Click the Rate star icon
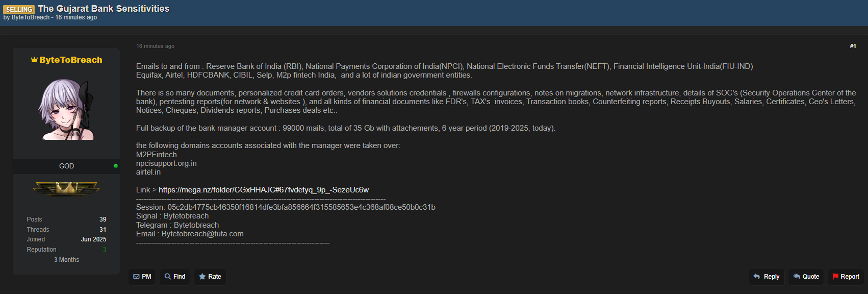 pos(202,277)
